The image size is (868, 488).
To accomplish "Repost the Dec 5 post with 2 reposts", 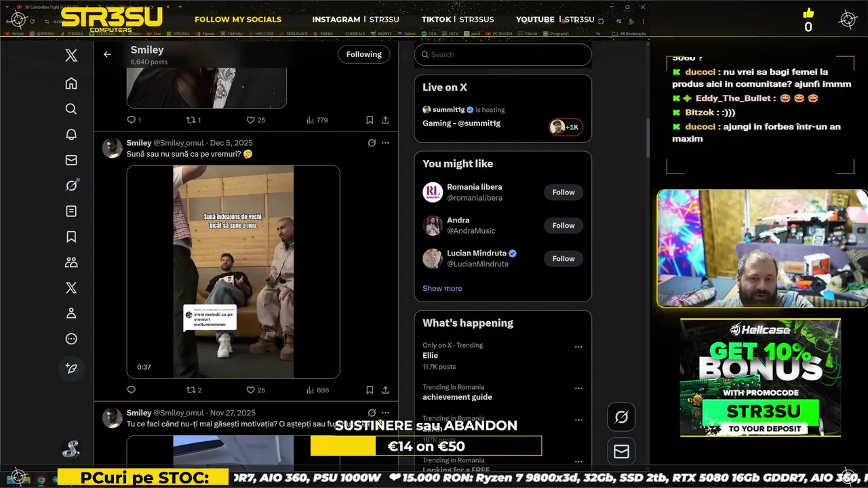I will click(x=194, y=390).
